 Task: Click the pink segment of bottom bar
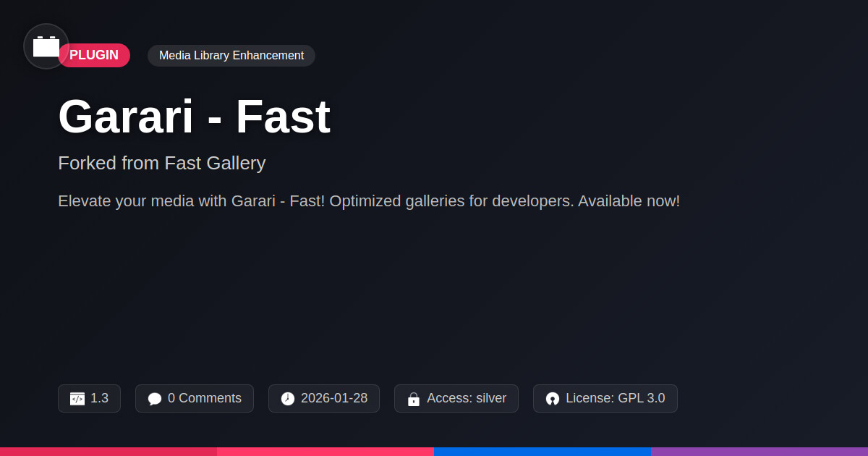click(325, 451)
